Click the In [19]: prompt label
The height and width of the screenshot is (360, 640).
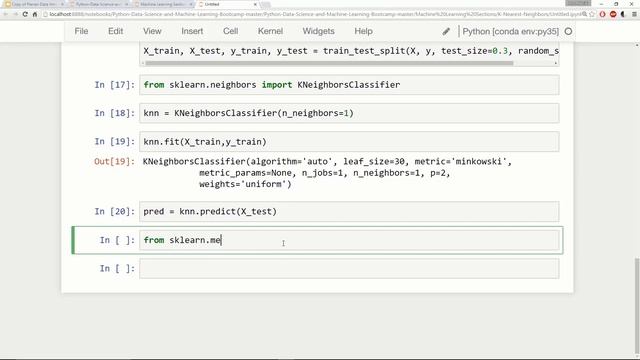(114, 142)
